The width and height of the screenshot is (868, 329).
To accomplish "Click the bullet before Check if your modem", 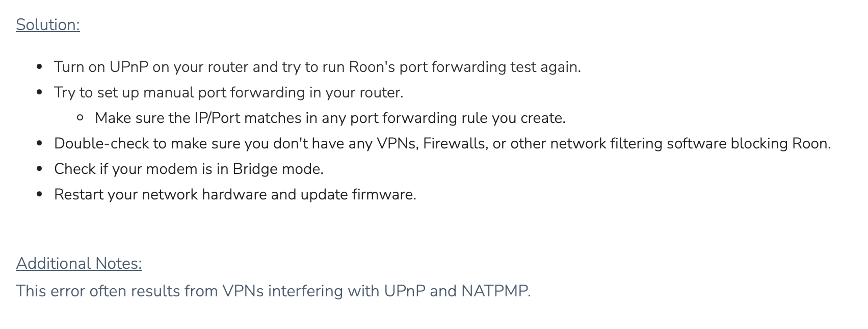I will click(x=39, y=169).
